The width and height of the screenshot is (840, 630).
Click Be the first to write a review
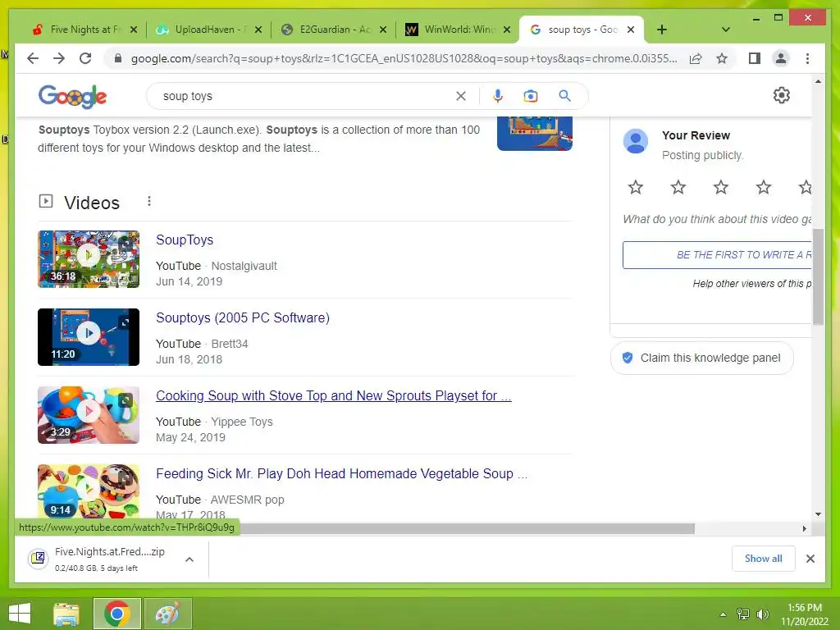(x=717, y=255)
